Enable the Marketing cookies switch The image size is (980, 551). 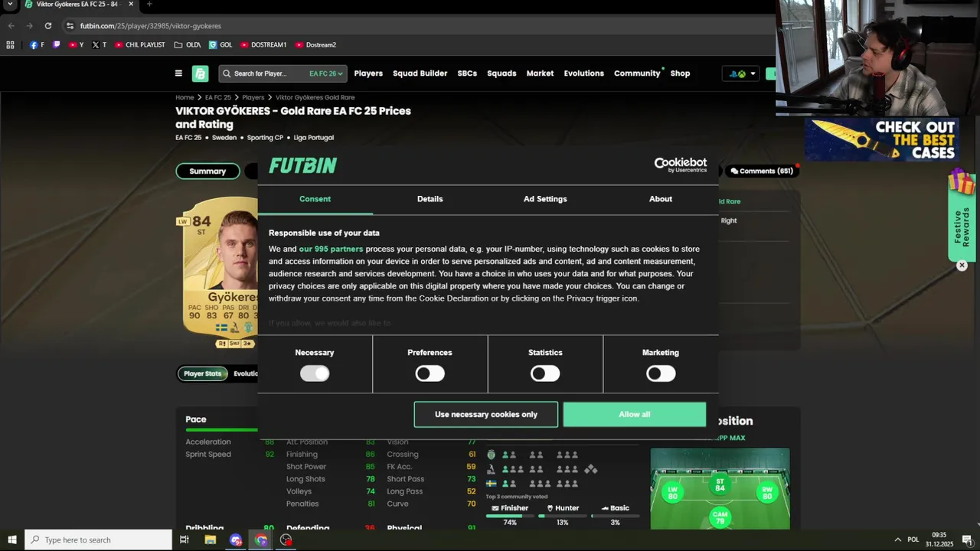[x=661, y=373]
